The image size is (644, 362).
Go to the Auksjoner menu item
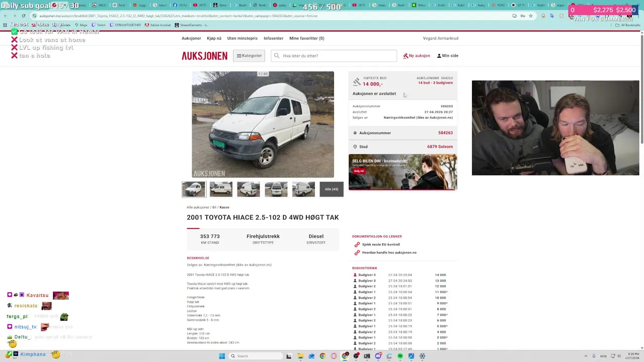[x=191, y=38]
